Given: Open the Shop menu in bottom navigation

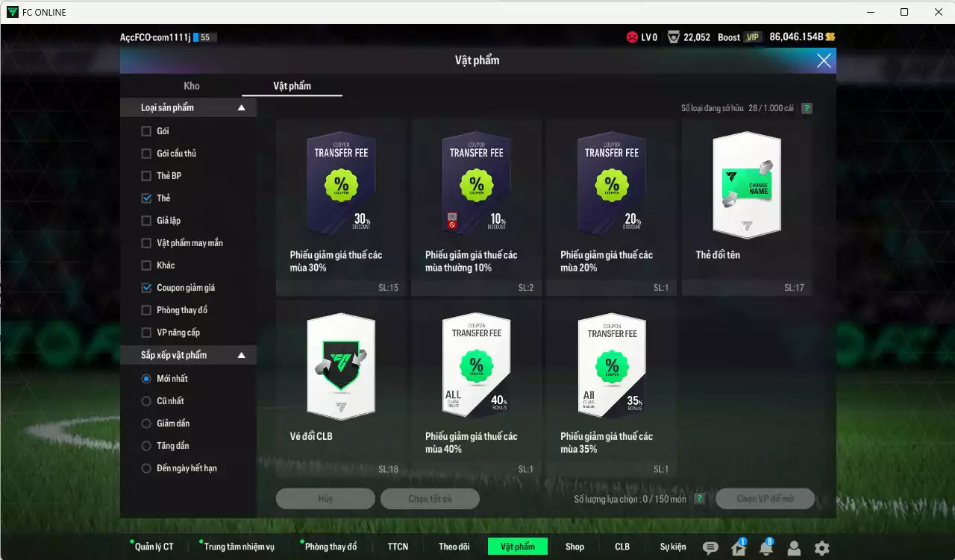Looking at the screenshot, I should pos(574,546).
